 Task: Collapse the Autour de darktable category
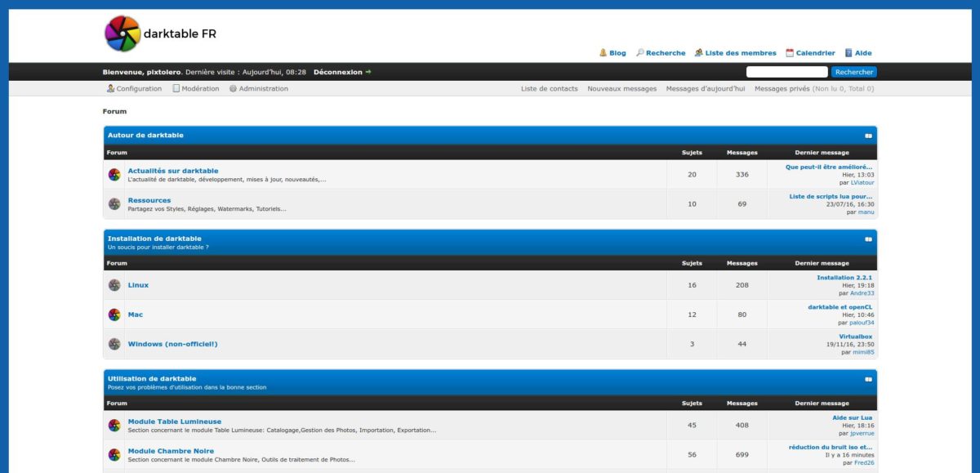[x=868, y=136]
